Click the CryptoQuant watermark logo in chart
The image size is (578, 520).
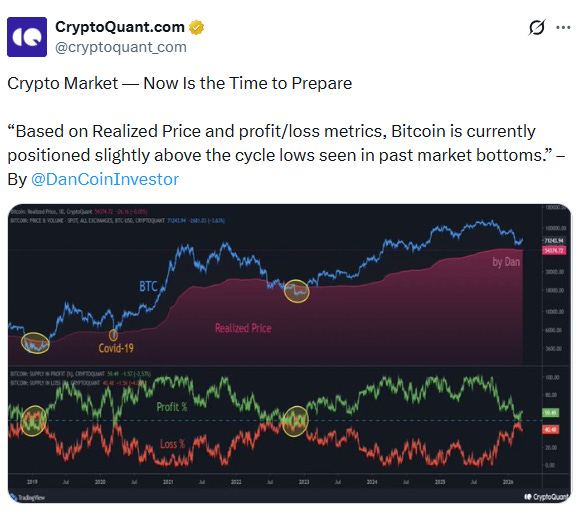(x=547, y=497)
